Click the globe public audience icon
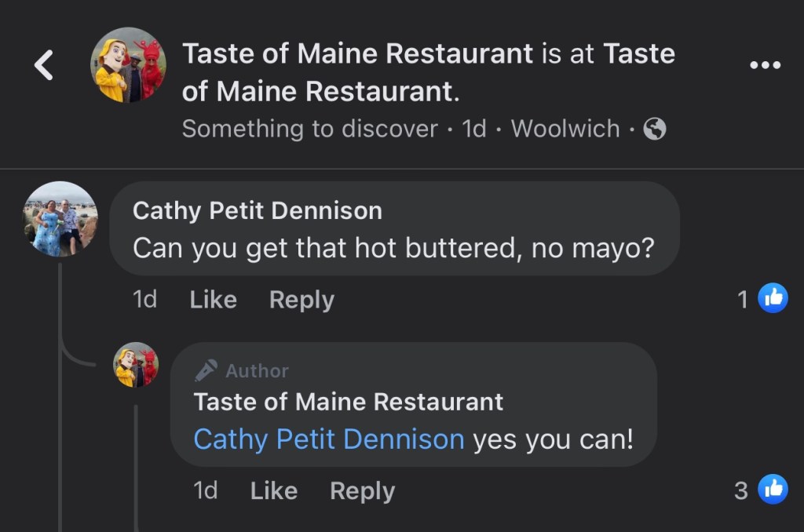This screenshot has height=532, width=804. (x=655, y=129)
